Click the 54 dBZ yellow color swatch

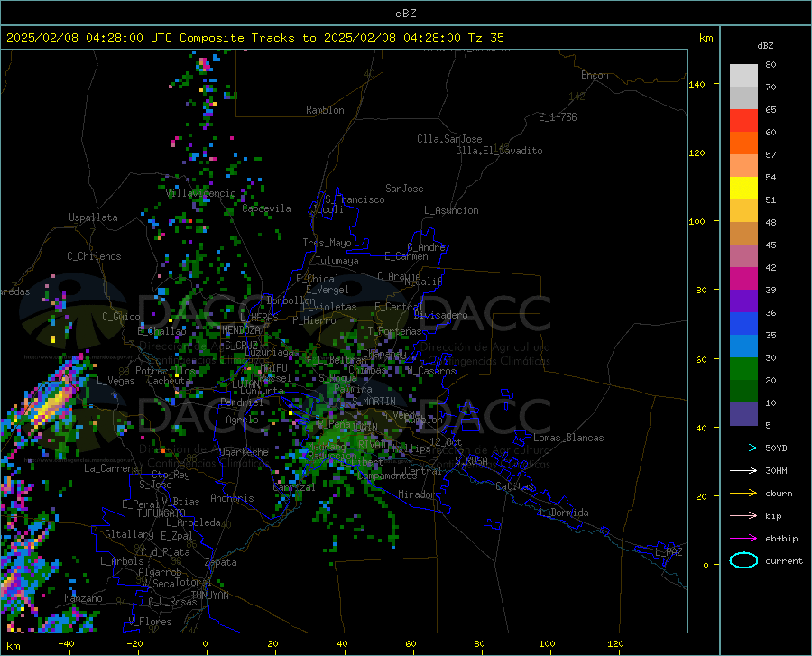[x=743, y=189]
